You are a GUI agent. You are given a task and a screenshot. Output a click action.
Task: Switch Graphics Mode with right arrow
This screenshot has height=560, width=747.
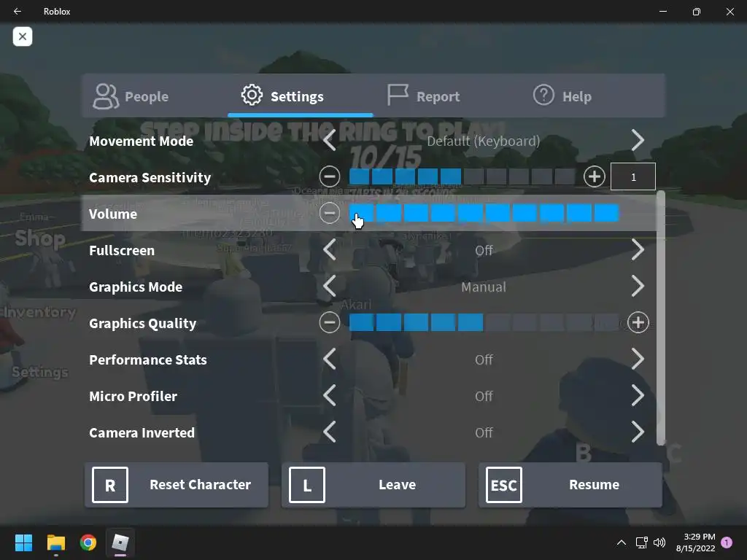[638, 286]
